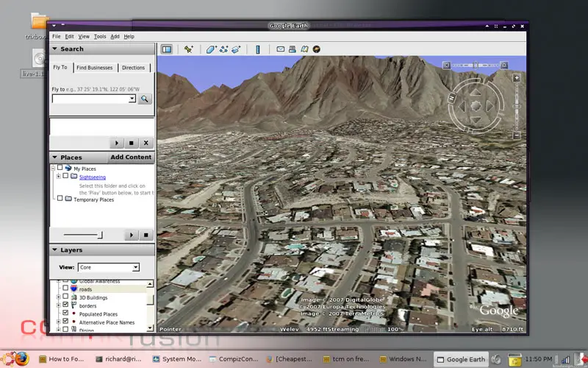This screenshot has width=588, height=368.
Task: Open the File menu
Action: 57,36
